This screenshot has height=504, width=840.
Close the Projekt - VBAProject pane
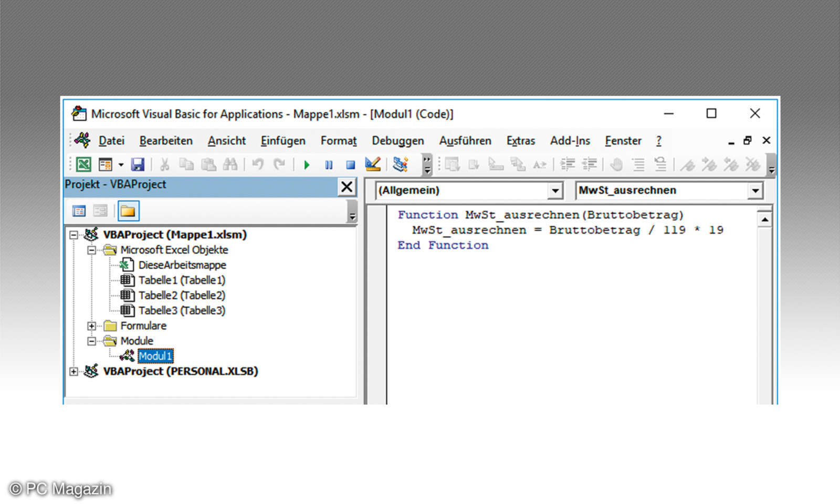tap(346, 186)
